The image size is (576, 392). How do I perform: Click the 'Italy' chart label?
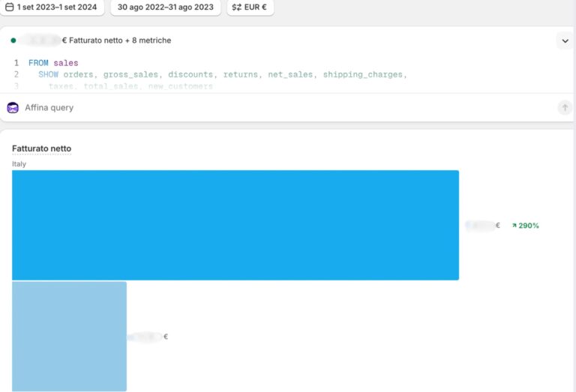(x=19, y=163)
